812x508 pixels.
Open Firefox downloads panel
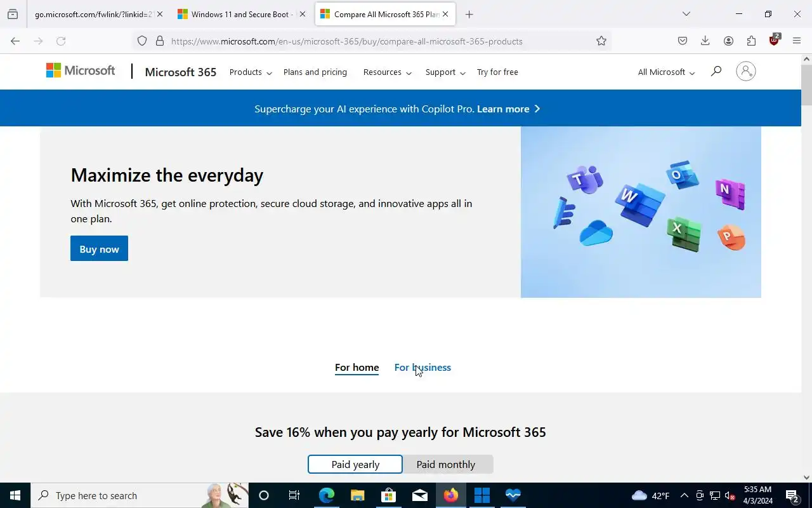pyautogui.click(x=705, y=41)
